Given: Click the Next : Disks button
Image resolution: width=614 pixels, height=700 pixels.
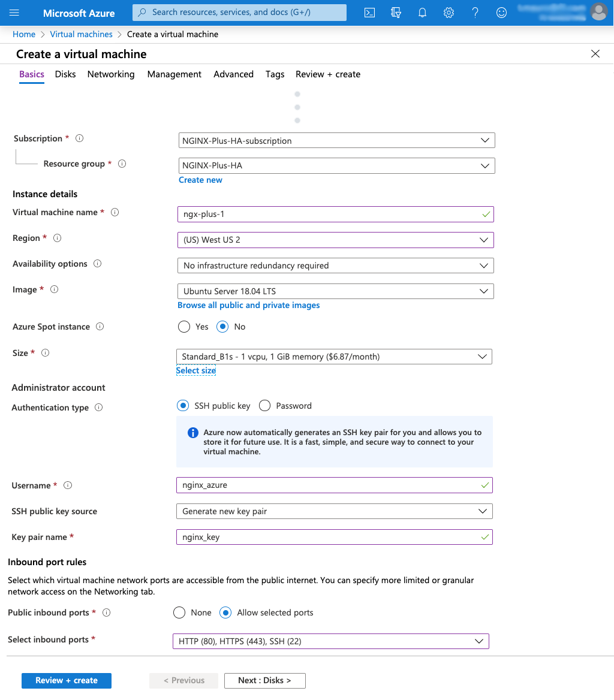Looking at the screenshot, I should coord(264,680).
